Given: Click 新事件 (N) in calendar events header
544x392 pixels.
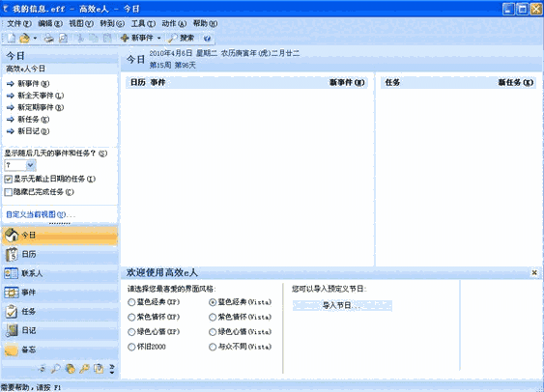Looking at the screenshot, I should [347, 82].
